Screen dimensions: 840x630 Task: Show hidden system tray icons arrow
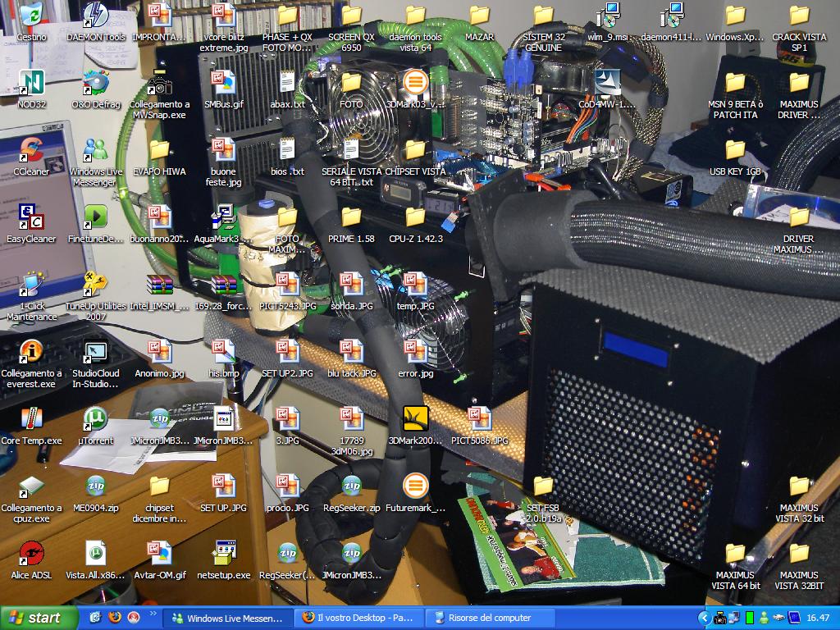(705, 619)
